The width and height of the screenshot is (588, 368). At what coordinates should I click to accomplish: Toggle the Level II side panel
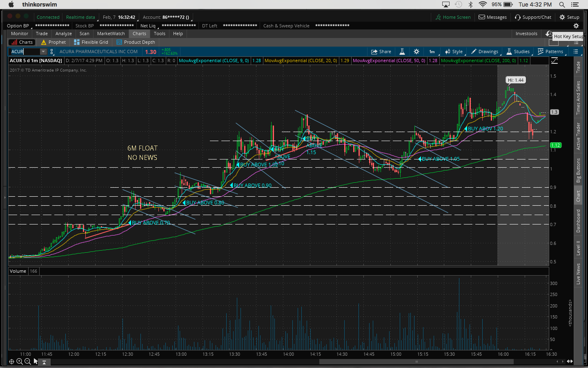(x=578, y=248)
